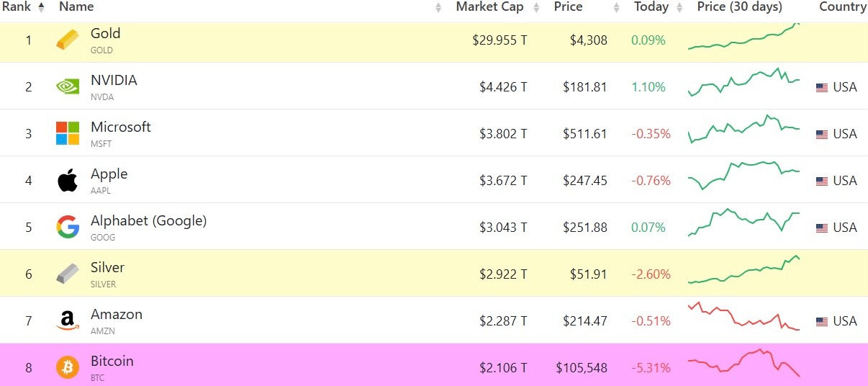Click the Country column header

(842, 7)
